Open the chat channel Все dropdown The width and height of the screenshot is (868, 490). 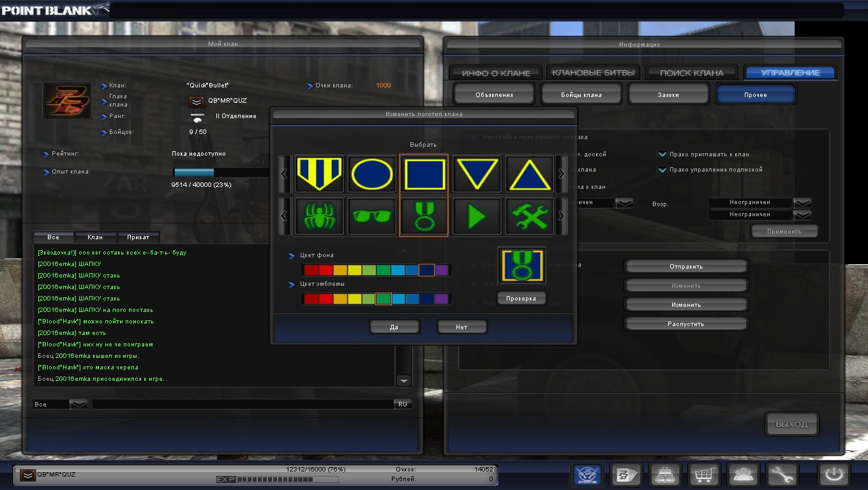[x=79, y=404]
